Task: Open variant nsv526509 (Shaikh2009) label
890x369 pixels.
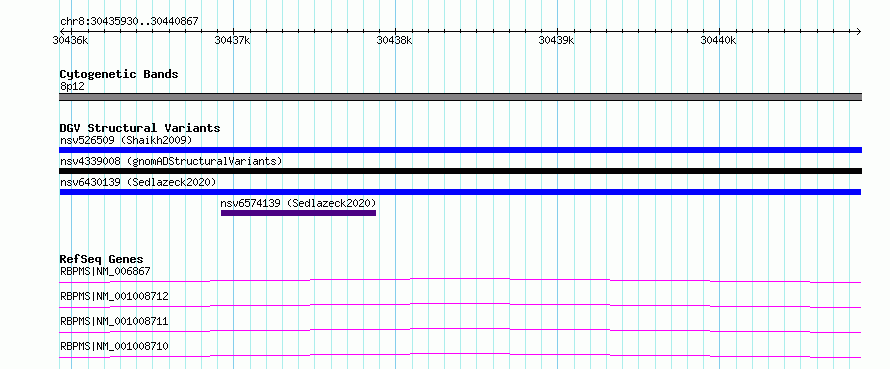Action: (x=126, y=140)
